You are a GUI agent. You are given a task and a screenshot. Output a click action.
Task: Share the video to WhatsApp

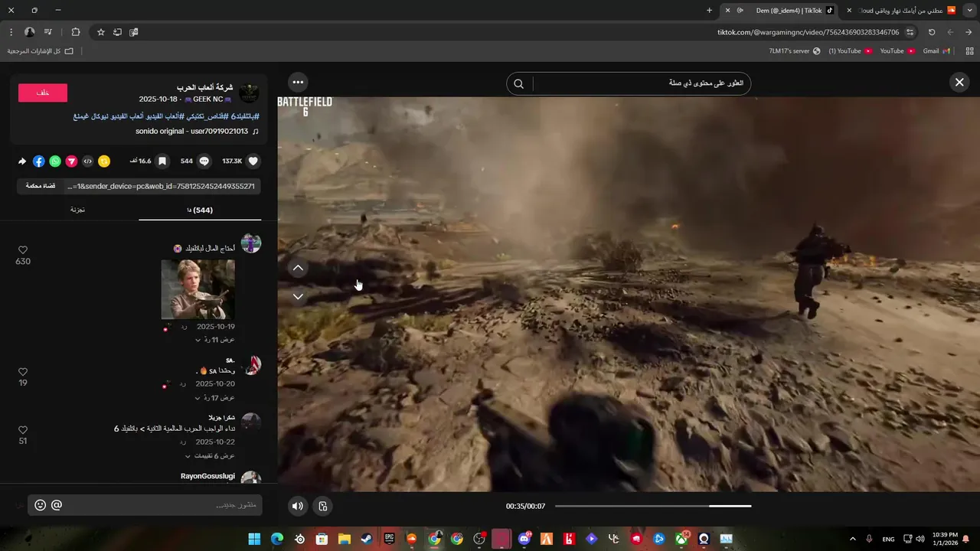click(x=55, y=161)
